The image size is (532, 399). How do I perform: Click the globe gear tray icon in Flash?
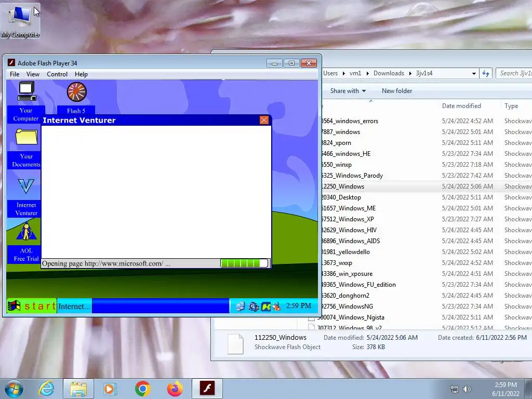(x=254, y=307)
